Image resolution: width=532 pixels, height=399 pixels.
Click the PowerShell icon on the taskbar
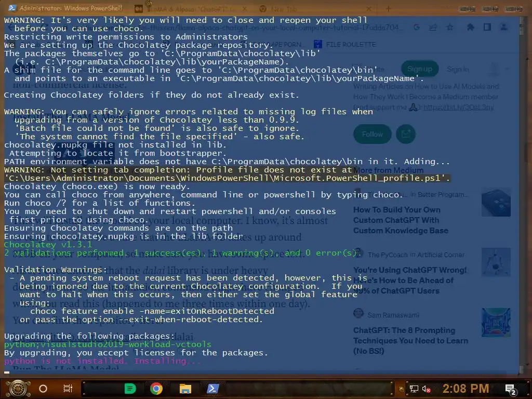tap(212, 389)
